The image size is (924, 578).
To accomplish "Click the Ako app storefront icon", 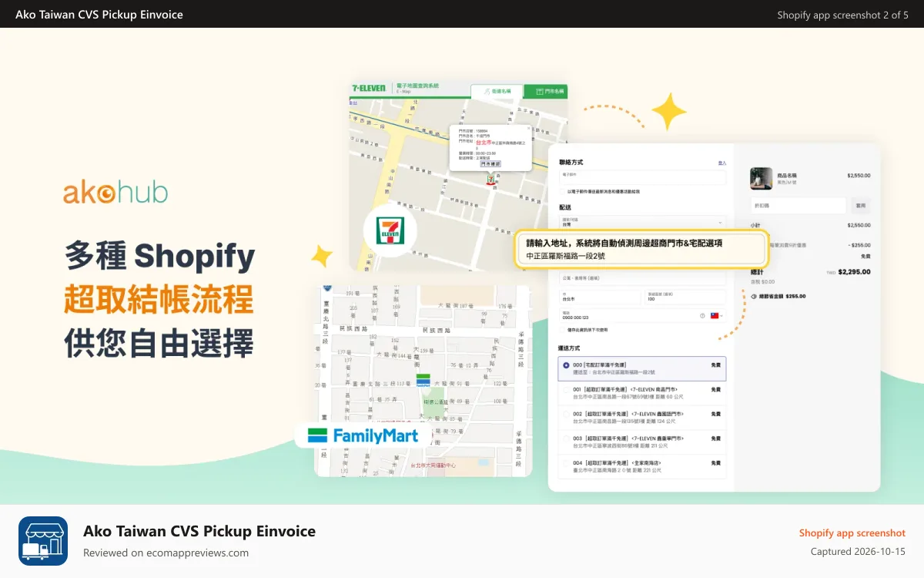I will pos(43,541).
